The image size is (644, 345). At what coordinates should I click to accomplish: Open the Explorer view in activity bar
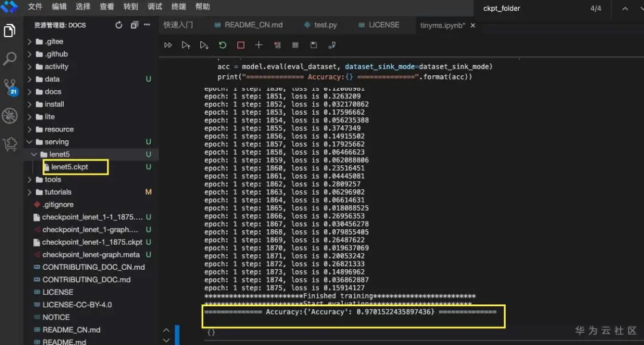[10, 31]
